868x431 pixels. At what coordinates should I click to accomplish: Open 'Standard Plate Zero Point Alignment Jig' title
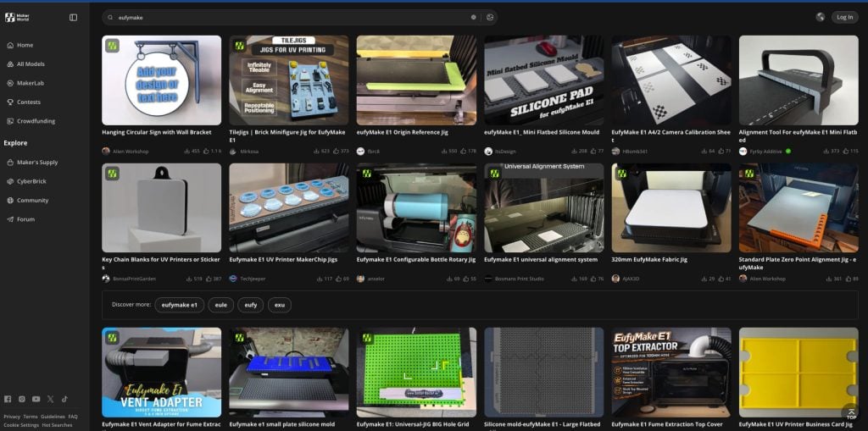click(x=798, y=262)
